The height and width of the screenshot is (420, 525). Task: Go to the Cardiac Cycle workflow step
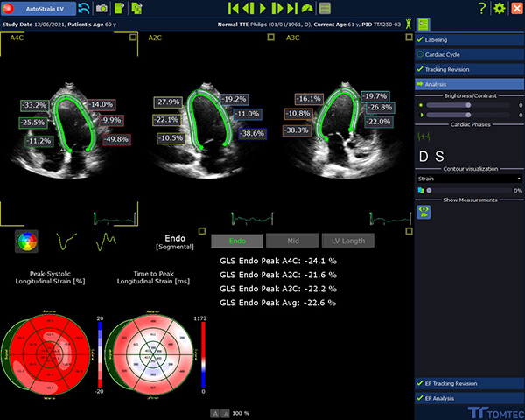pos(468,54)
